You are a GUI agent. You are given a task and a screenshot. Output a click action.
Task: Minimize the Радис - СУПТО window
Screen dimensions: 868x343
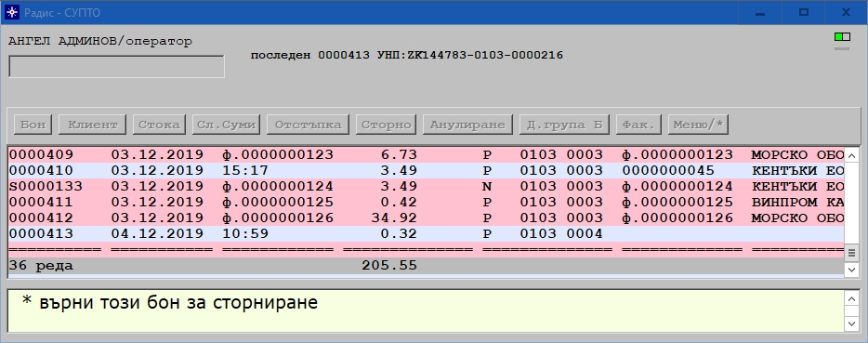click(x=760, y=12)
